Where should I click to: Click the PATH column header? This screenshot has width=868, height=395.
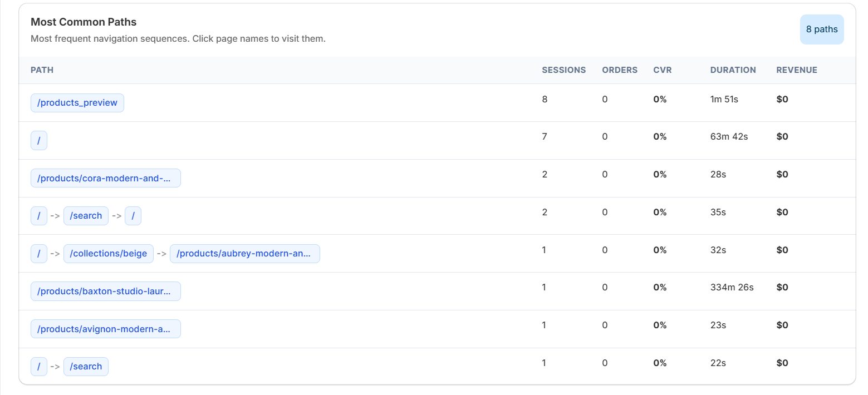pos(42,70)
